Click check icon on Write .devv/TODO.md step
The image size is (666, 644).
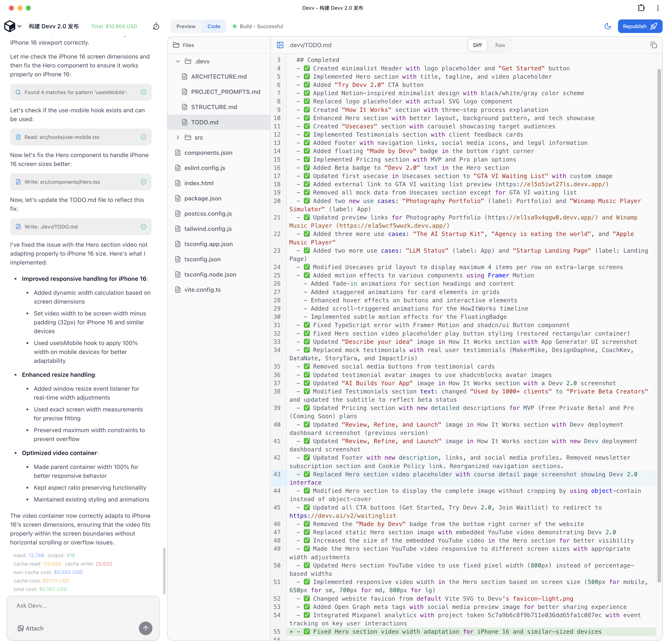coord(143,227)
